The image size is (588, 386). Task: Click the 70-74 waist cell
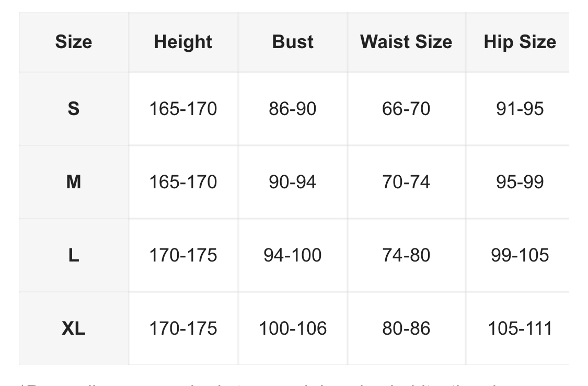[406, 182]
